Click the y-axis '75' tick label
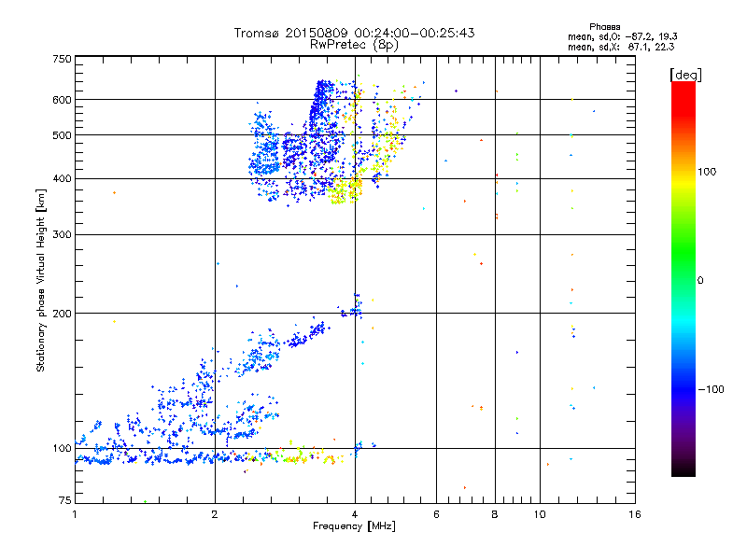Screen dimensions: 747x560 click(65, 500)
